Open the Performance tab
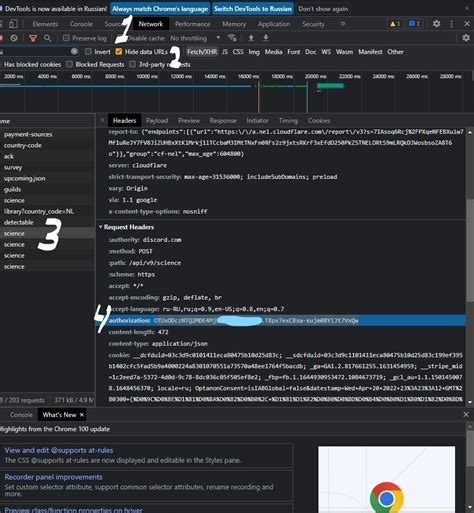Viewport: 474px width, 513px height. tap(192, 24)
